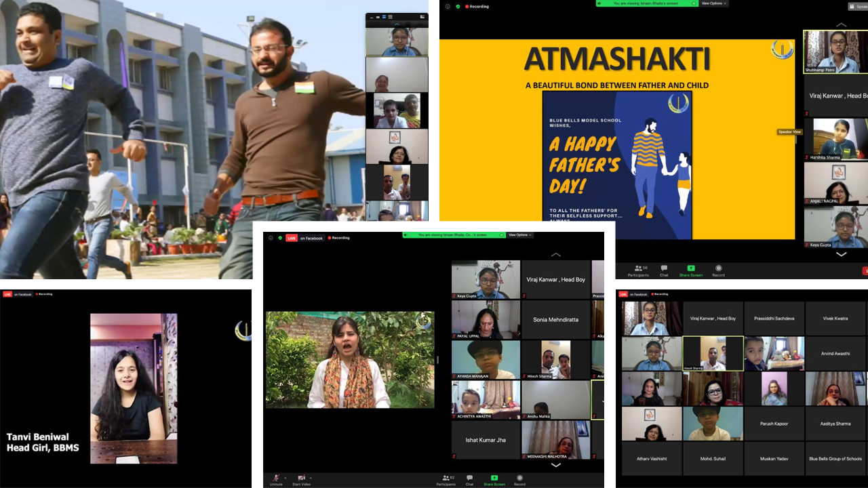Open Participants (56) in Atmashakti slide window

(x=638, y=270)
